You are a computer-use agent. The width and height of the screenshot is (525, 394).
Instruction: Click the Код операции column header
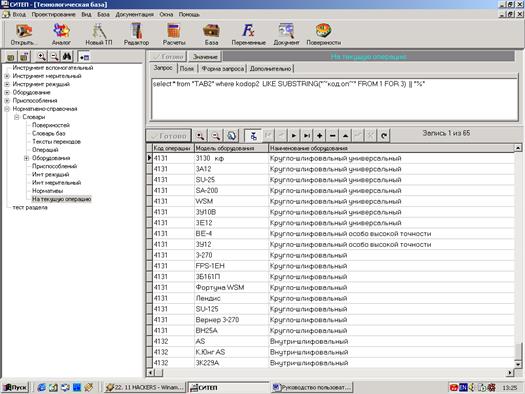[173, 148]
